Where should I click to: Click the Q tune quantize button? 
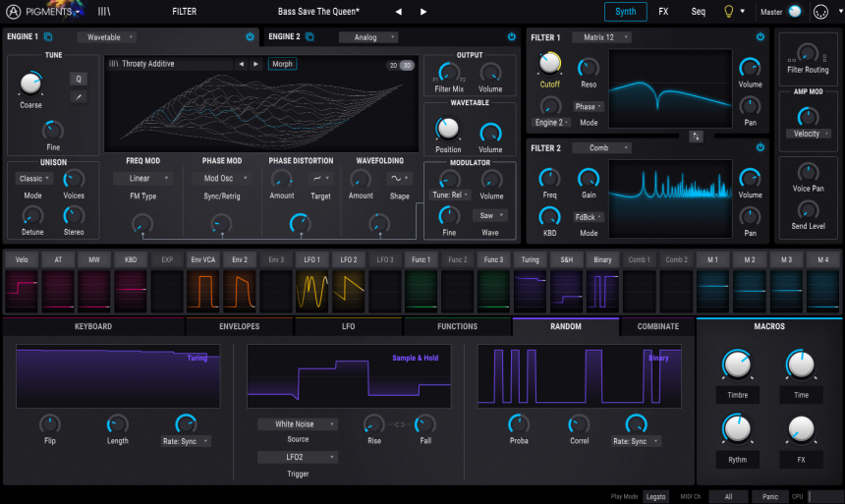(x=79, y=79)
